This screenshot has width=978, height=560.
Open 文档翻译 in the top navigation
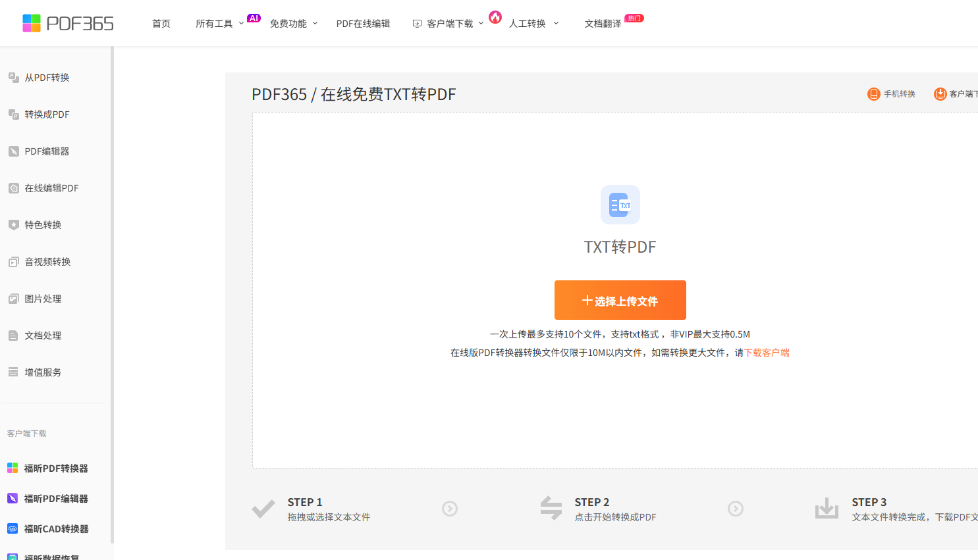[x=603, y=24]
